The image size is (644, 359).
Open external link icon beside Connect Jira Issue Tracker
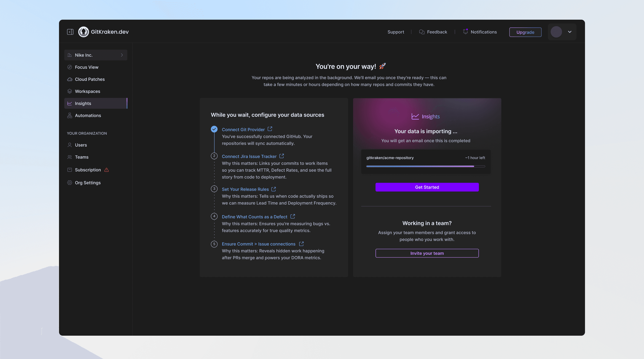pos(282,156)
